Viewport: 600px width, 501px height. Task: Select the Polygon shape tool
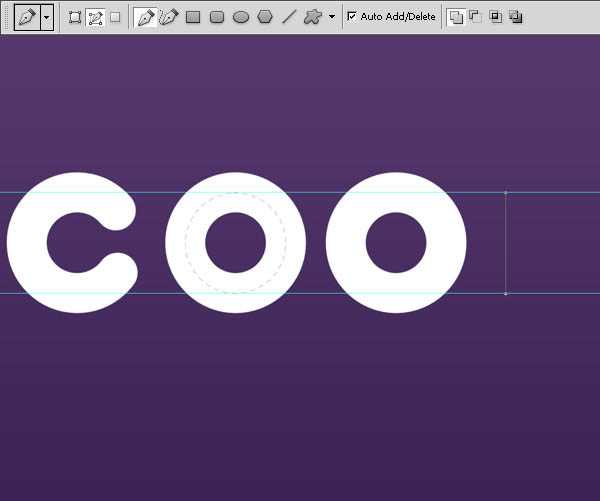(265, 17)
